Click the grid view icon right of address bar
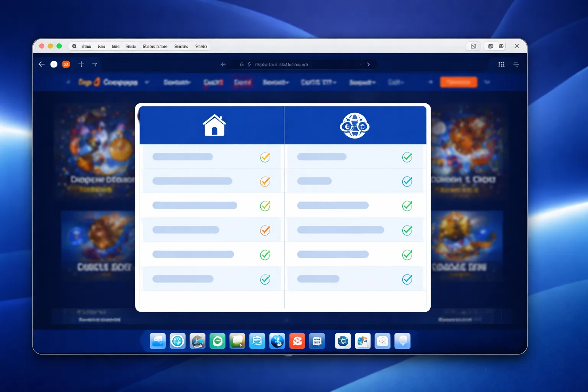Screen dimensions: 588x392 click(x=501, y=64)
